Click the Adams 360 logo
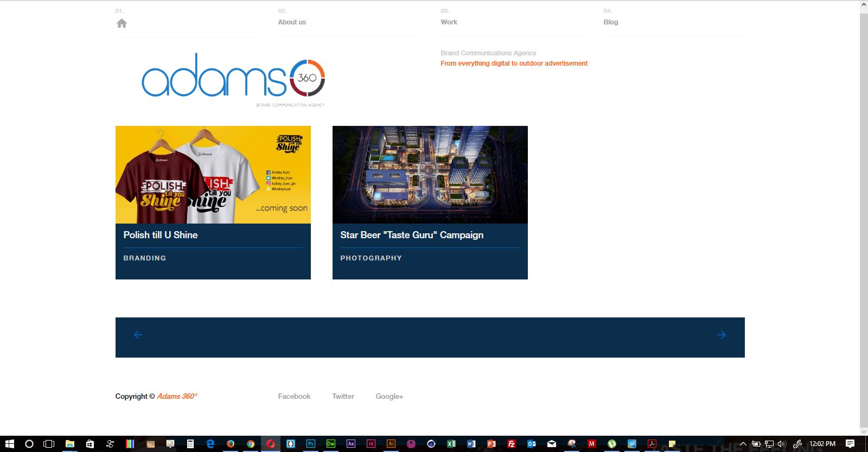The width and height of the screenshot is (868, 452). tap(233, 79)
